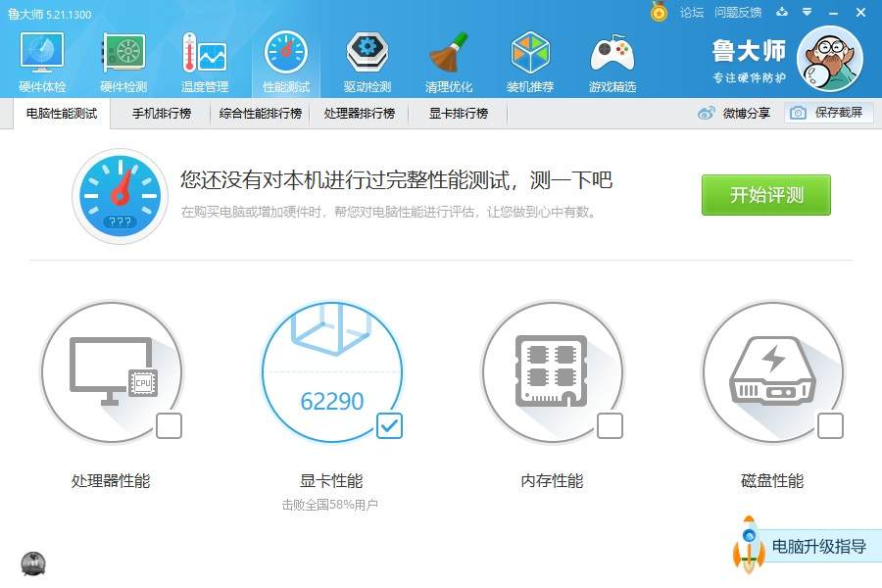Screen dimensions: 882x588
Task: Open the 装机推荐 software recommendation cube icon
Action: (530, 62)
